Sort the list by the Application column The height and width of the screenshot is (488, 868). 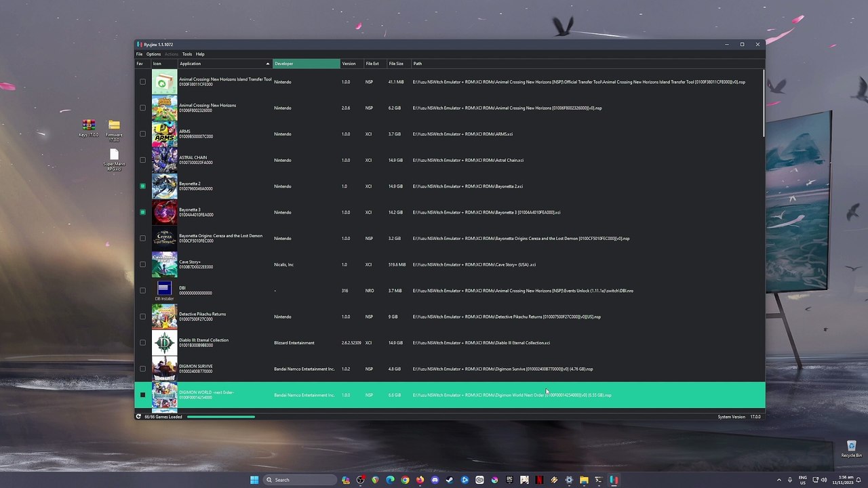tap(224, 64)
